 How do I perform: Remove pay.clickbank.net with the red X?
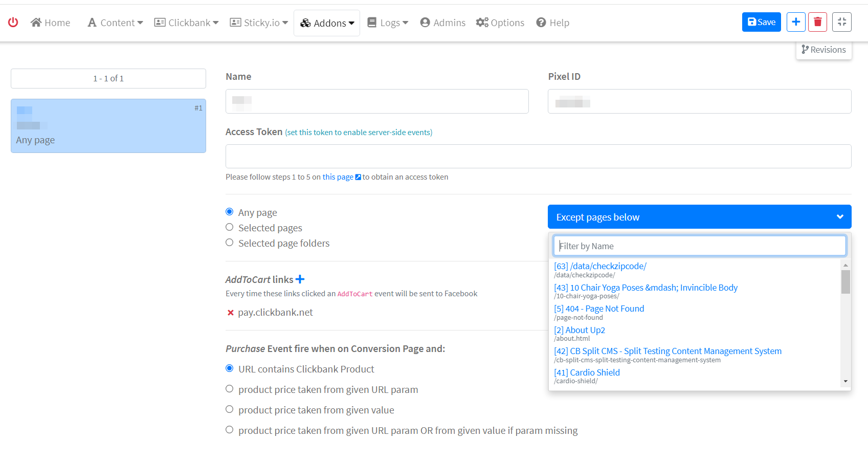point(230,313)
